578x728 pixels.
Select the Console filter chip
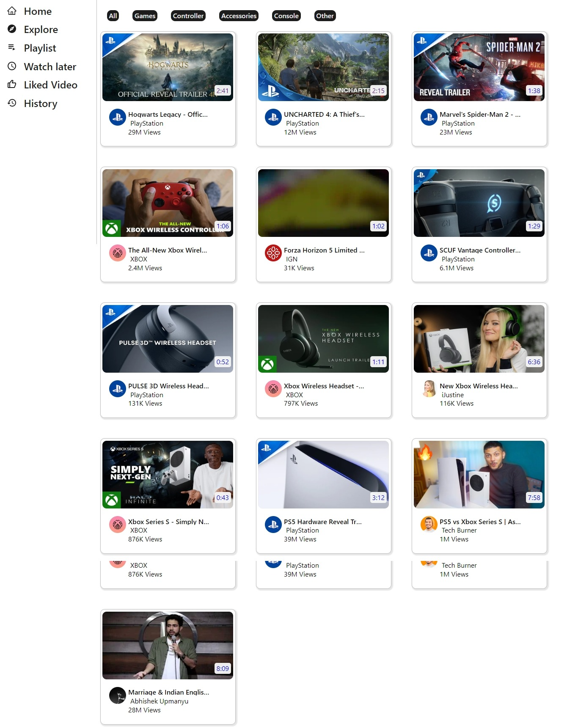[286, 16]
